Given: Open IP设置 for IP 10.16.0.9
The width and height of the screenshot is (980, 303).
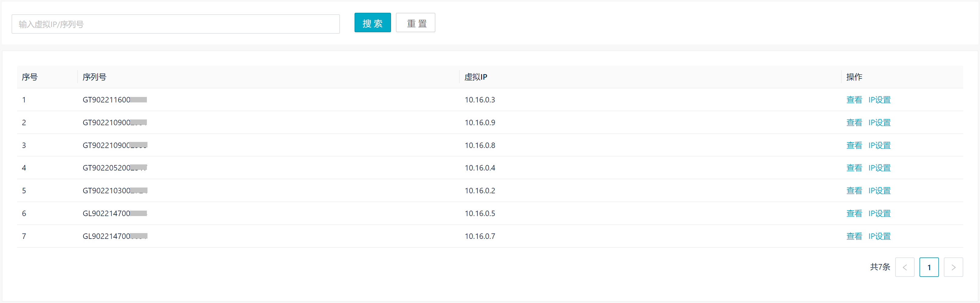Looking at the screenshot, I should click(x=879, y=122).
